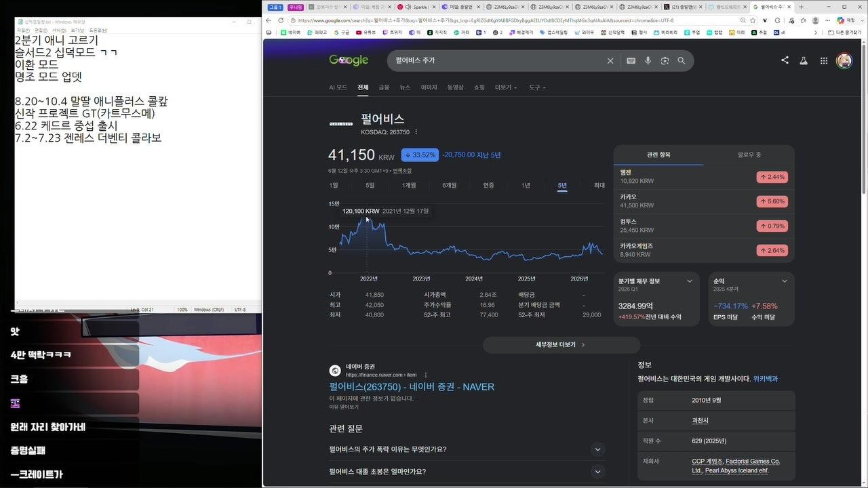This screenshot has height=488, width=868.
Task: Open the 치지직 bookmark
Action: click(x=438, y=32)
